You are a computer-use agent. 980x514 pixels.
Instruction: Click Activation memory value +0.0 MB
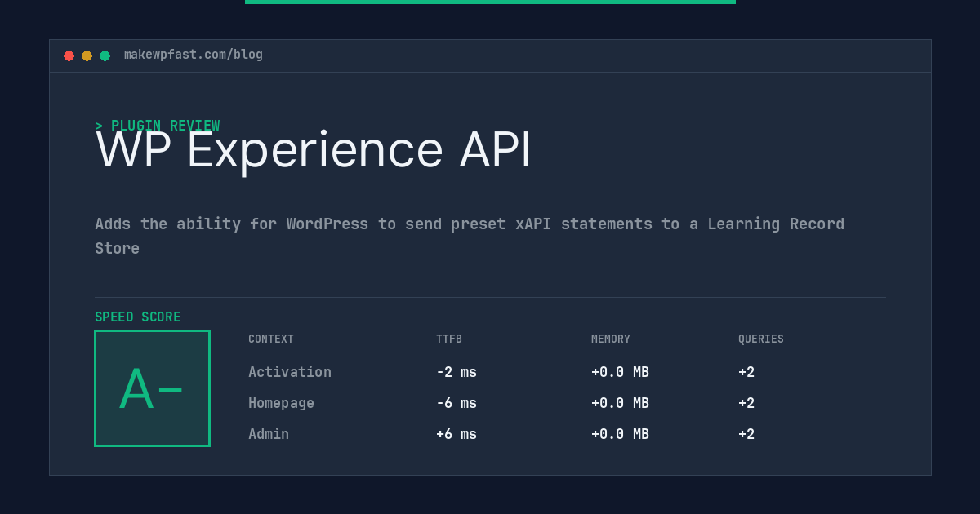620,372
